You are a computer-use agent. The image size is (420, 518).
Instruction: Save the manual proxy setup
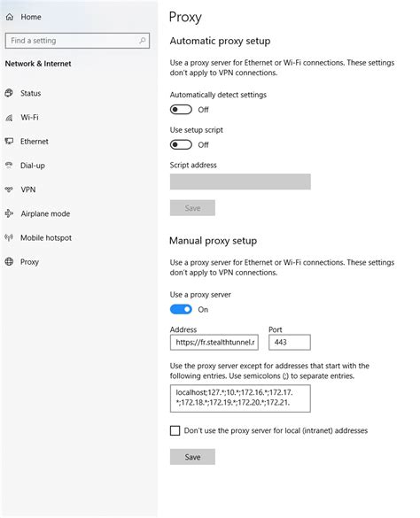point(192,457)
